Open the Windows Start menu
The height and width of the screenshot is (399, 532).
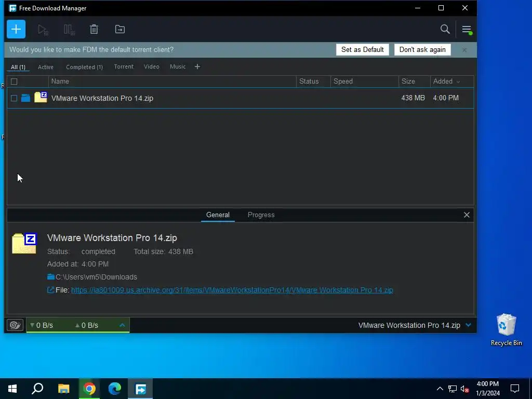click(12, 389)
